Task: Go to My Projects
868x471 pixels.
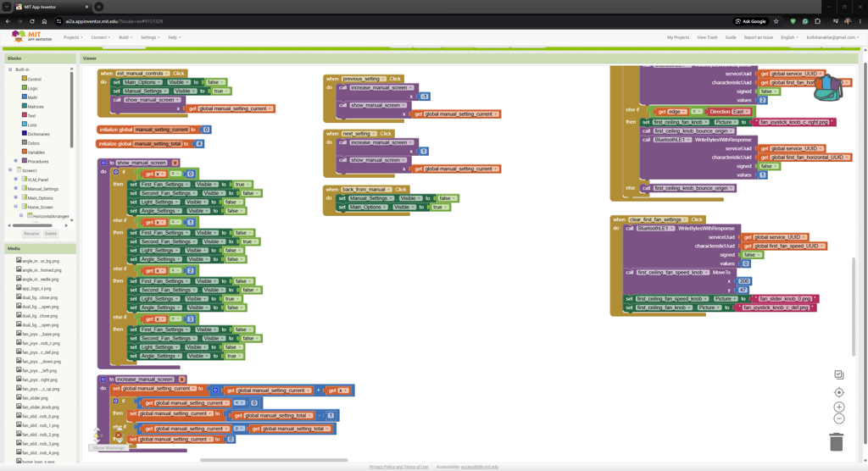Action: [x=677, y=37]
